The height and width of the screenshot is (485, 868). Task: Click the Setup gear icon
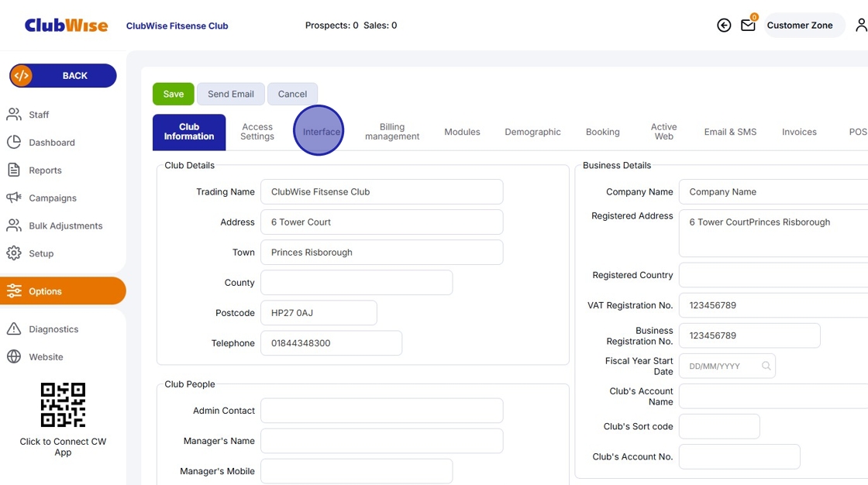14,253
